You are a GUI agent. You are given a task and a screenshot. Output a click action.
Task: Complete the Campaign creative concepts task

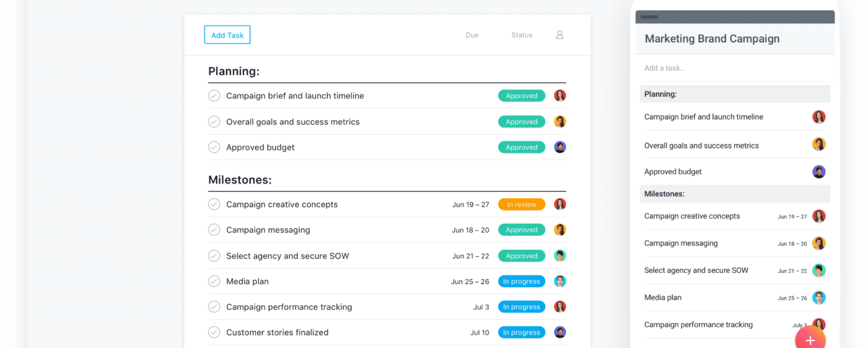[x=214, y=205]
